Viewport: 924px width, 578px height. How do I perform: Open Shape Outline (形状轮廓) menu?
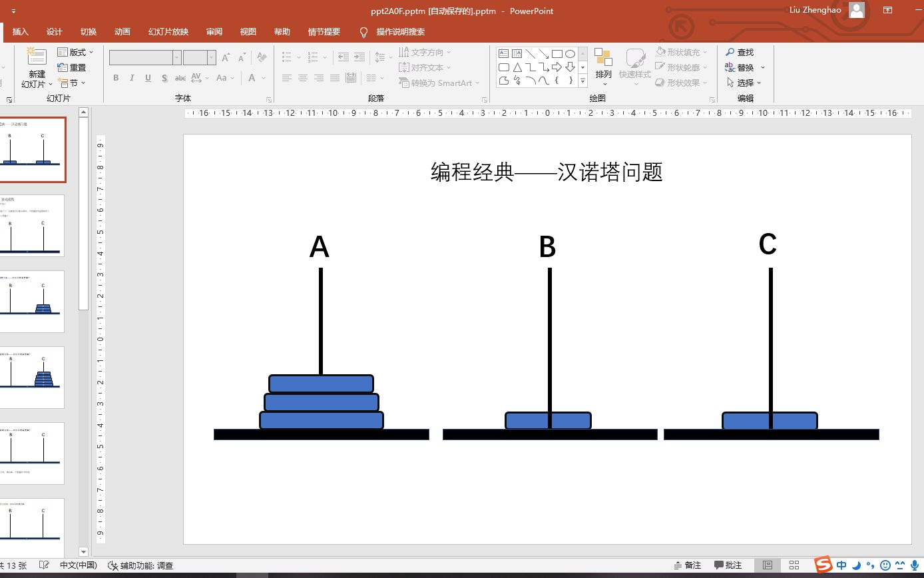[681, 67]
